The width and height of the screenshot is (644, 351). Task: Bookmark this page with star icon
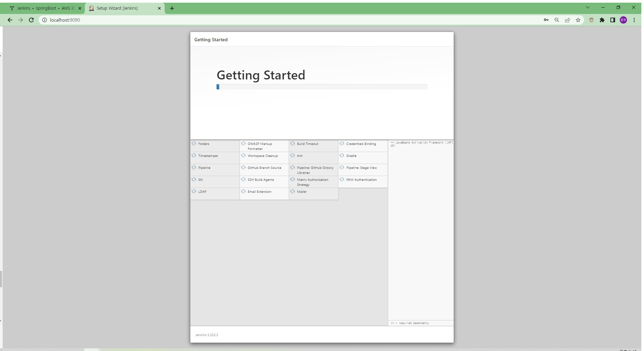coord(578,20)
